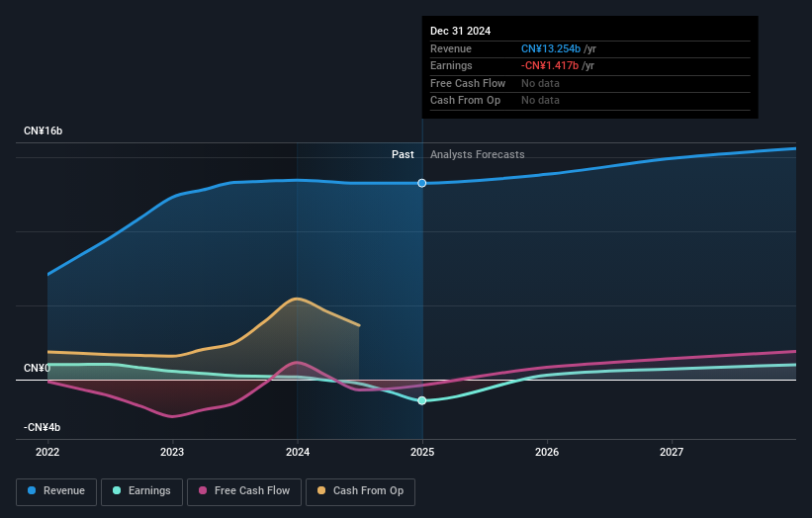This screenshot has height=518, width=812.
Task: Select the Earnings data point at 2025
Action: [422, 400]
